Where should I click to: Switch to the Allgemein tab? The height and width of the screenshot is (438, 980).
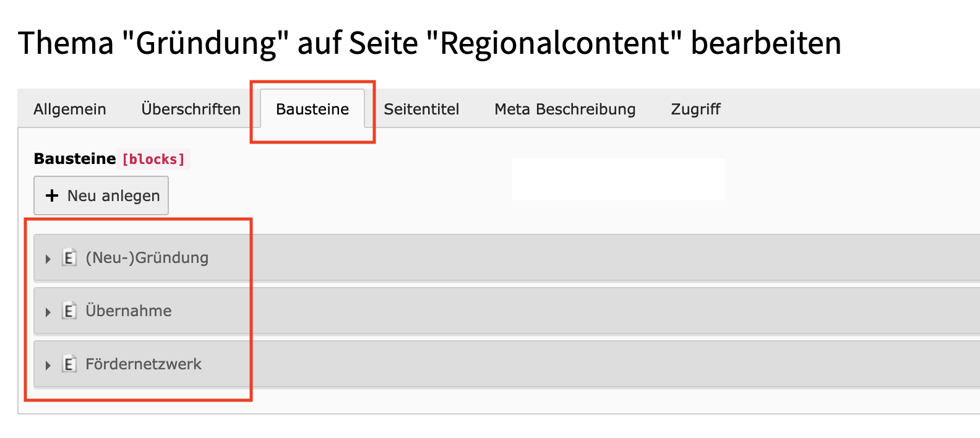click(x=70, y=109)
